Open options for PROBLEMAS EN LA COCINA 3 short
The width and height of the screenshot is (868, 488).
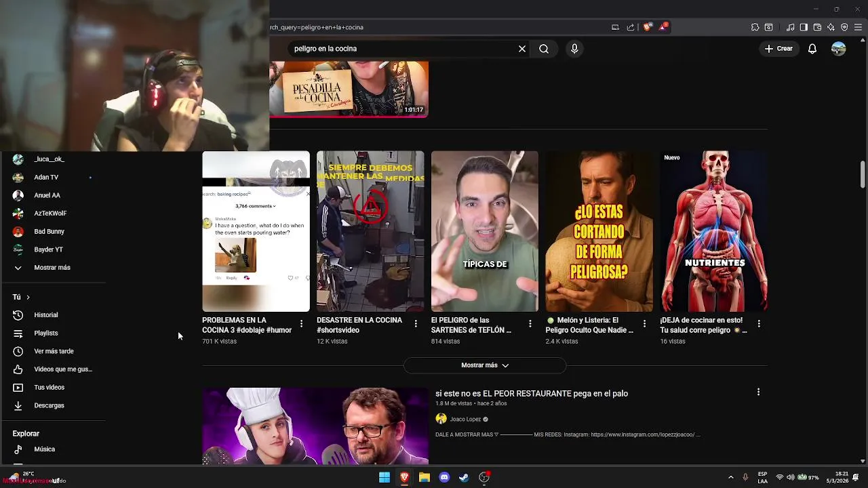point(301,324)
